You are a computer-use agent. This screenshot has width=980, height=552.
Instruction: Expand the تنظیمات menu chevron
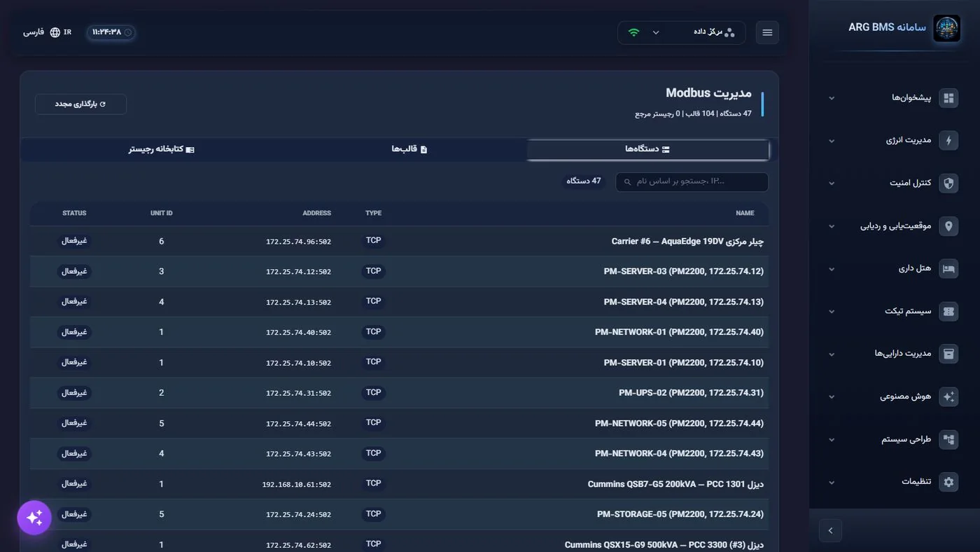click(x=832, y=483)
